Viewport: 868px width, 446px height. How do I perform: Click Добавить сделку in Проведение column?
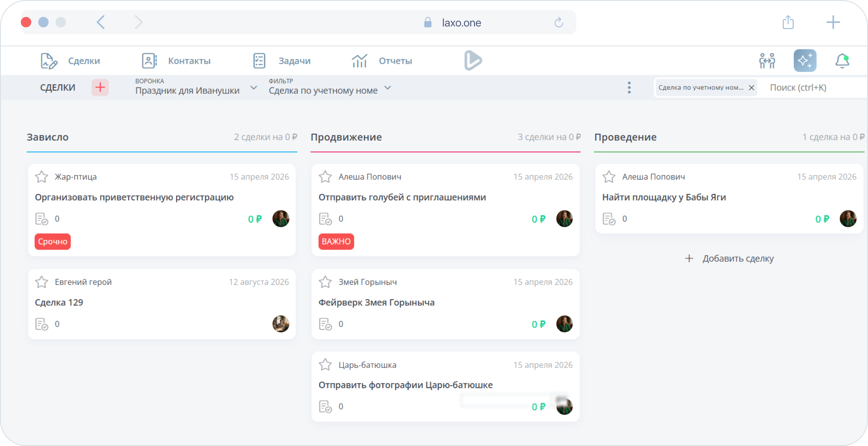[729, 259]
